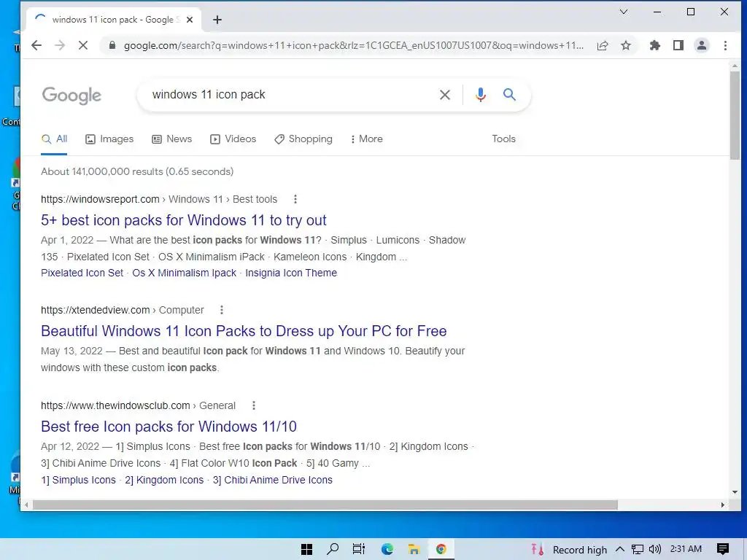Open the Chrome profile avatar
Image resolution: width=747 pixels, height=560 pixels.
[x=702, y=45]
